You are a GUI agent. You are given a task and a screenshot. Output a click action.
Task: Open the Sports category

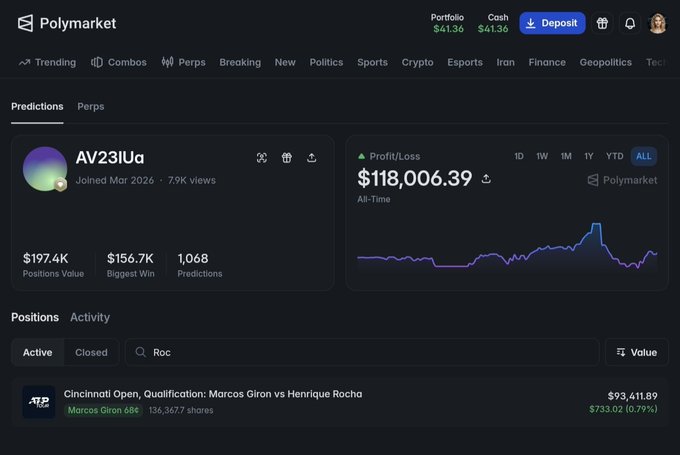pyautogui.click(x=373, y=62)
